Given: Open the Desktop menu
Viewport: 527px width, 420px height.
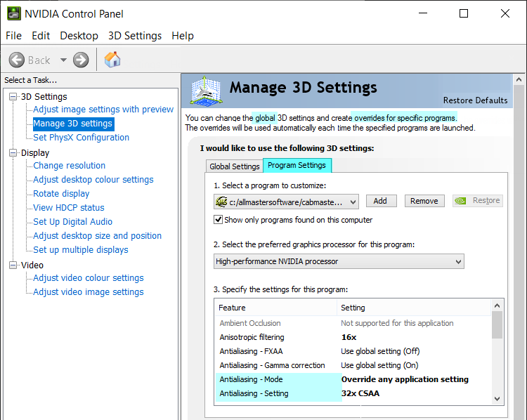Looking at the screenshot, I should coord(79,36).
